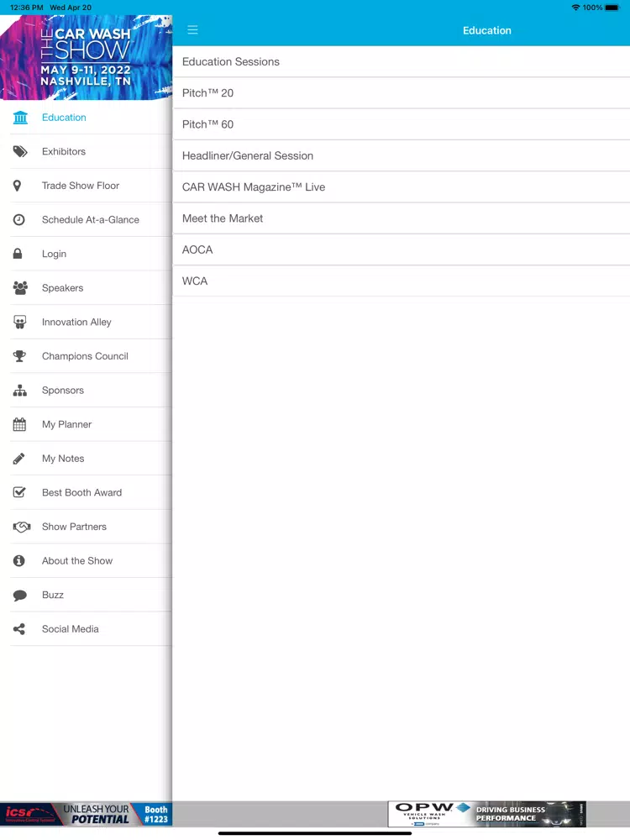
Task: Click the Champions Council trophy icon
Action: 20,355
